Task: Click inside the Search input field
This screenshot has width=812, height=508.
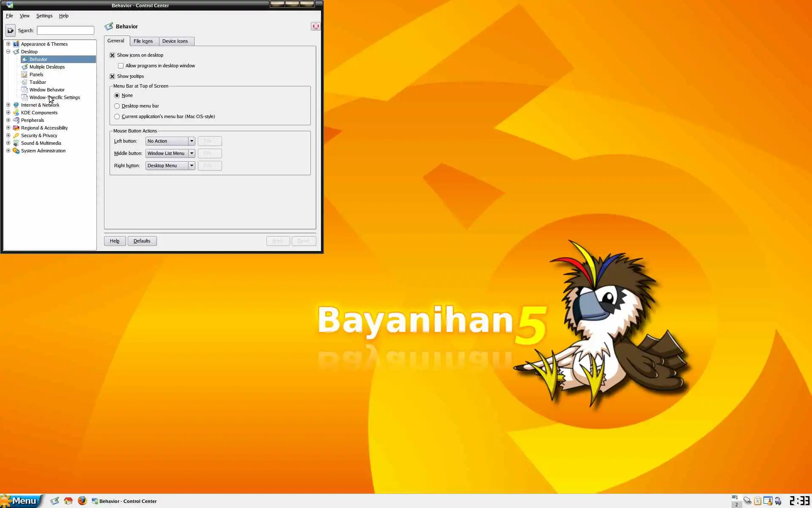Action: click(66, 30)
